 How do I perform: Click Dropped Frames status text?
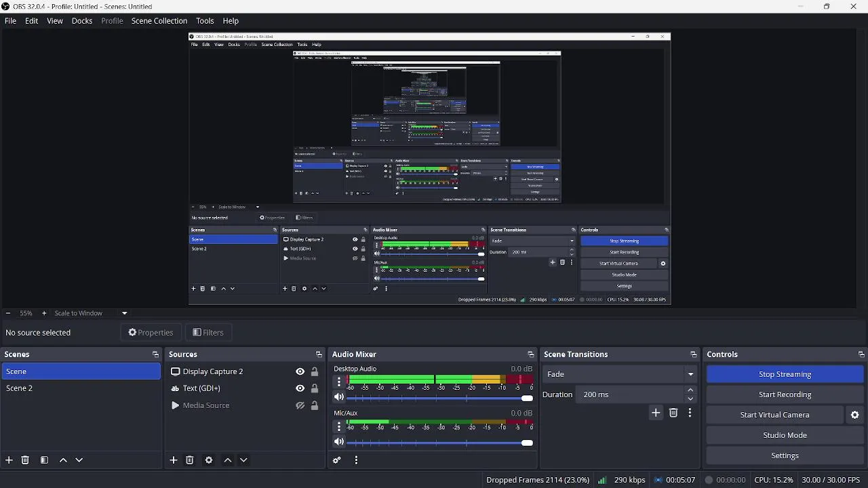click(538, 480)
